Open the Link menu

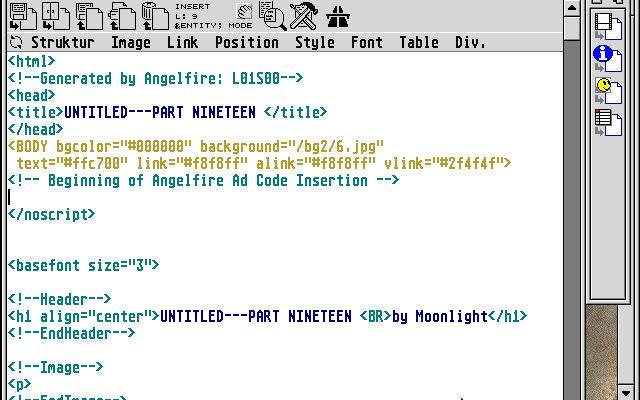(x=182, y=43)
